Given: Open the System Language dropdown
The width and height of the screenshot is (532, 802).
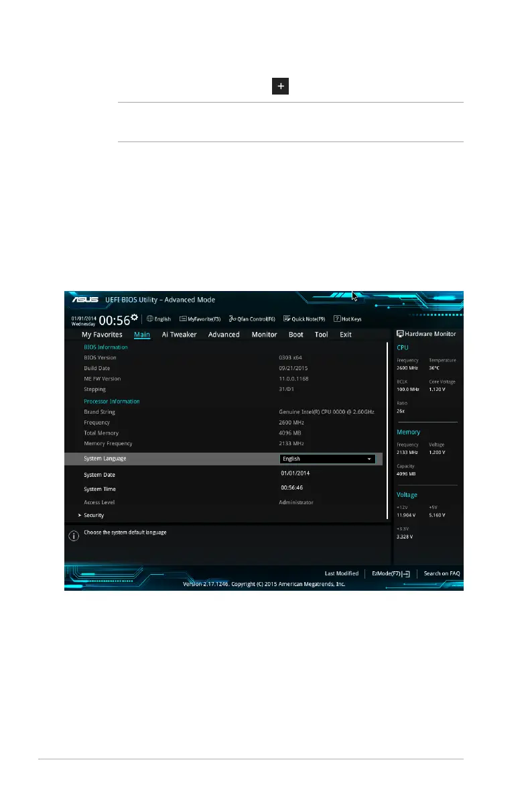Looking at the screenshot, I should click(x=328, y=459).
